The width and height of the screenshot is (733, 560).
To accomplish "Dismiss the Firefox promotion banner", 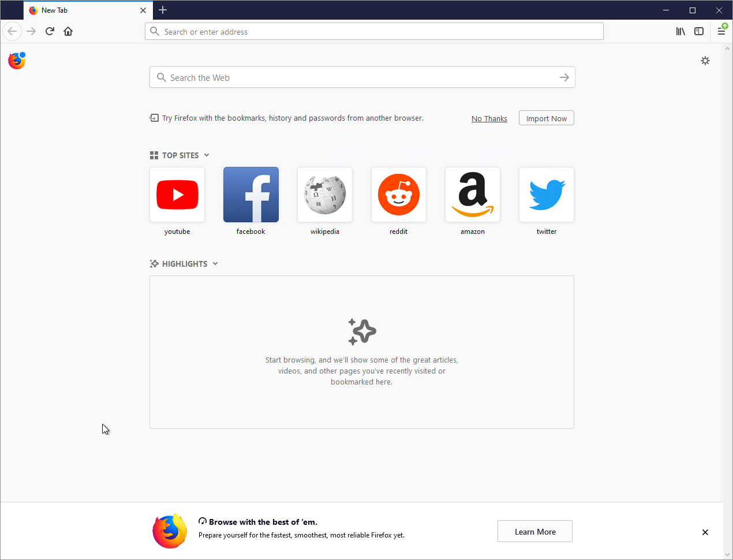I will pos(705,532).
